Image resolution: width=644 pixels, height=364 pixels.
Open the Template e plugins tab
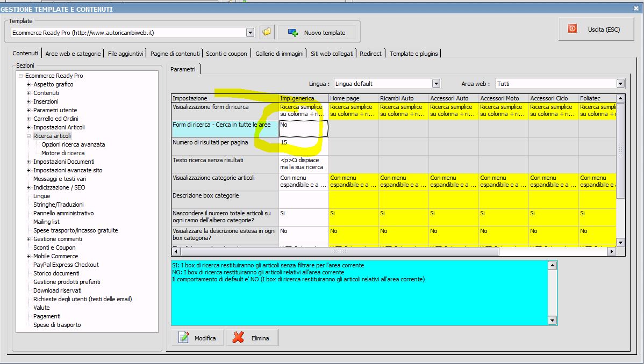click(x=413, y=54)
